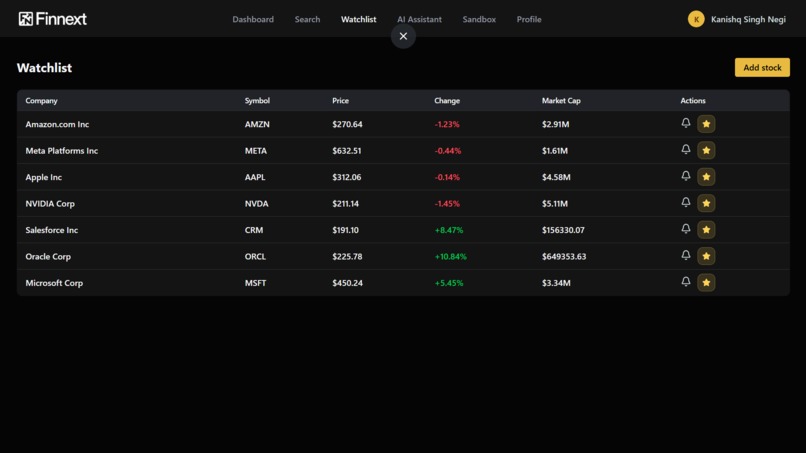806x453 pixels.
Task: Select the Salesforce Inc company name
Action: (x=52, y=230)
